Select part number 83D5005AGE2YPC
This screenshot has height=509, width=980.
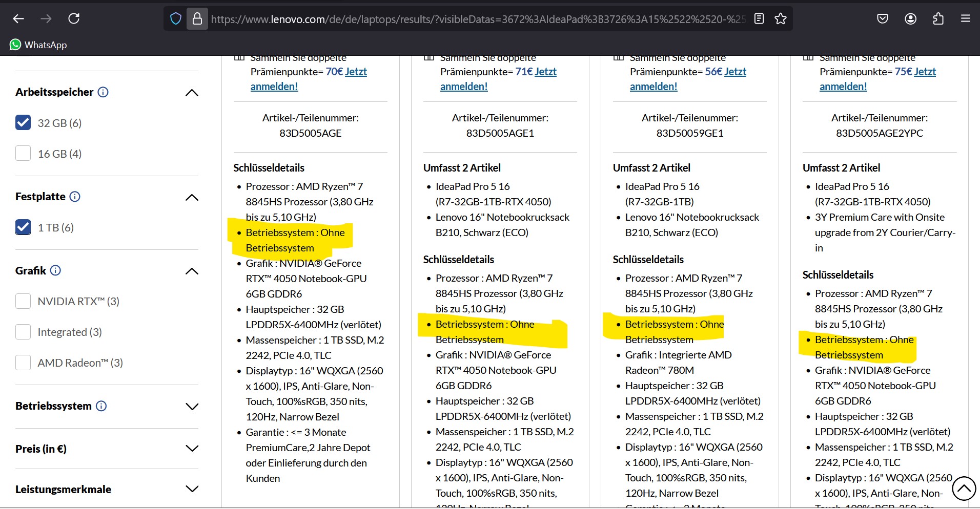pyautogui.click(x=880, y=133)
